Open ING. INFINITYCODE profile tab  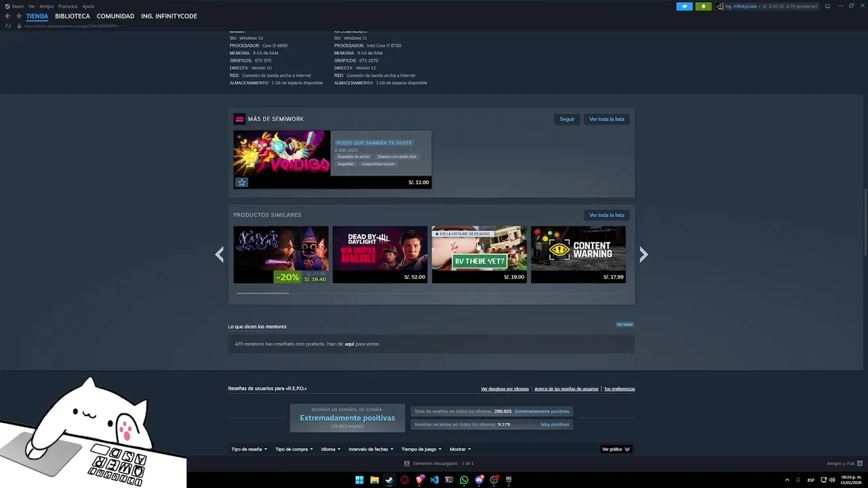click(169, 16)
